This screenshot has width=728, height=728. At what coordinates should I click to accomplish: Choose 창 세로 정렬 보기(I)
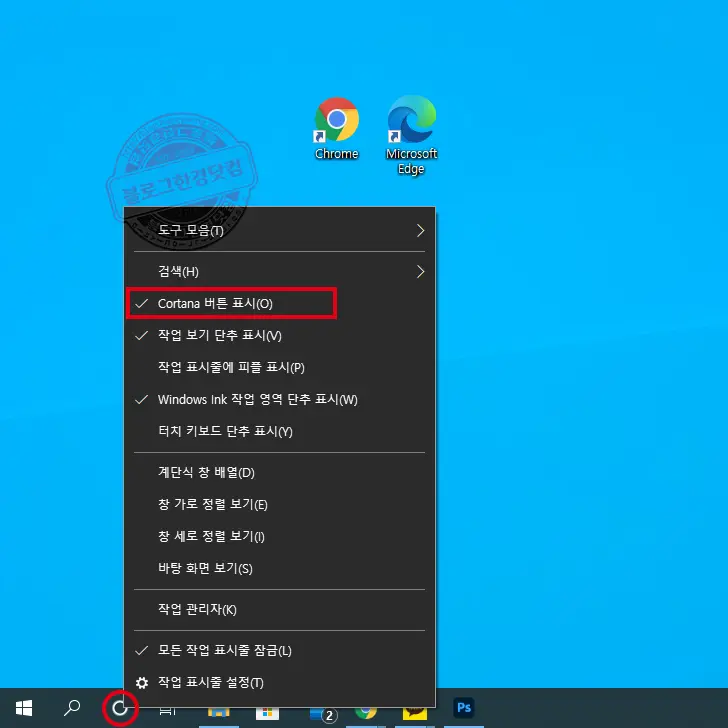pyautogui.click(x=280, y=536)
